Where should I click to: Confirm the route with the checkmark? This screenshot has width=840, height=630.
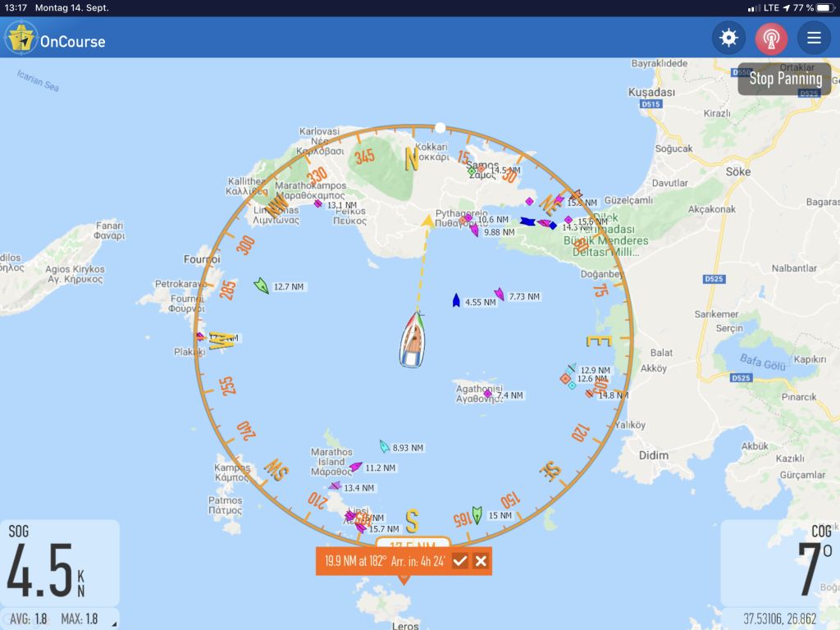460,561
